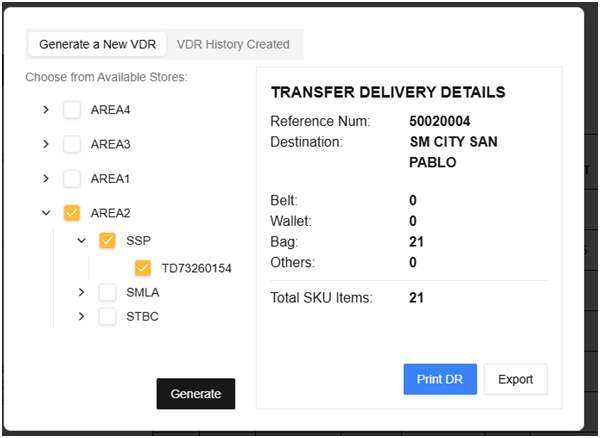Switch to VDR History Created tab
The height and width of the screenshot is (438, 600).
pos(233,44)
